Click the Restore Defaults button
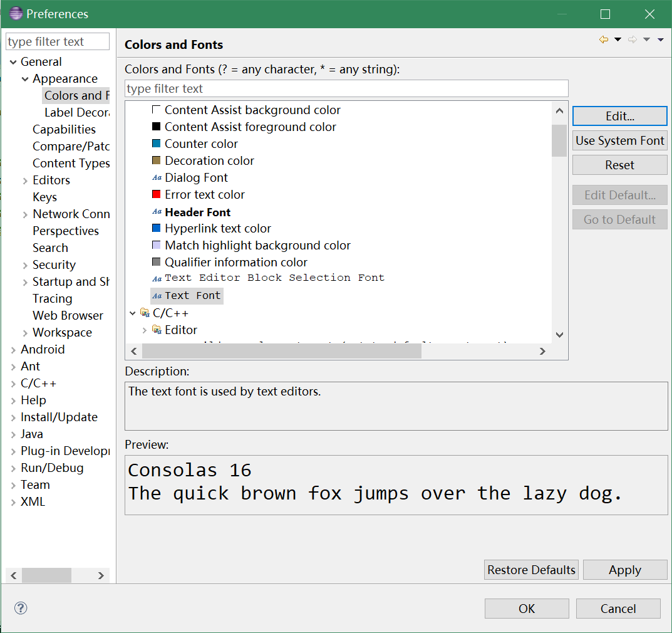672x633 pixels. [531, 570]
